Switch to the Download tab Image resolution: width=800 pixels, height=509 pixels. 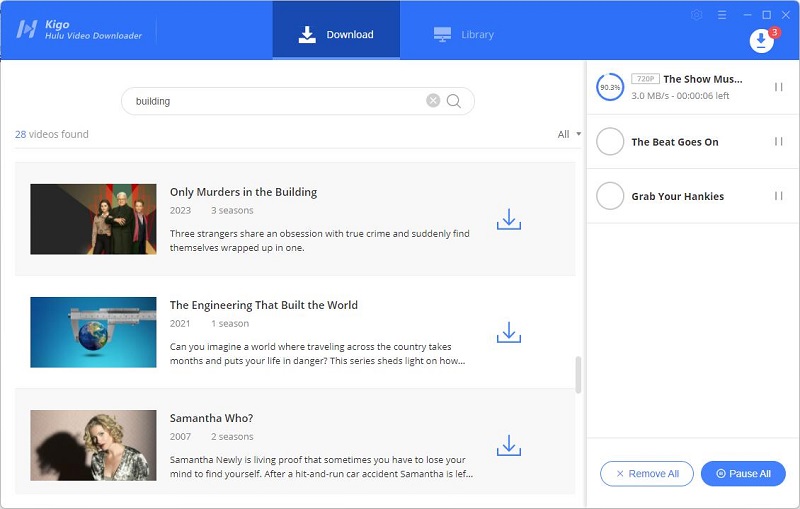(336, 30)
